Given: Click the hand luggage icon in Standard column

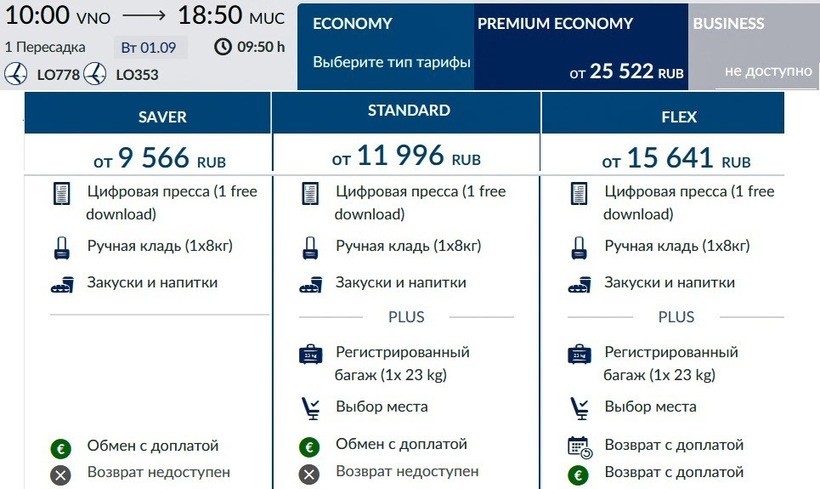Looking at the screenshot, I should tap(309, 246).
